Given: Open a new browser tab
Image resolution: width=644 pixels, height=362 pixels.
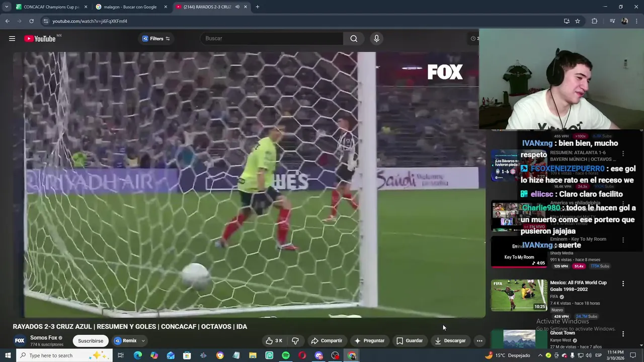Looking at the screenshot, I should point(257,7).
